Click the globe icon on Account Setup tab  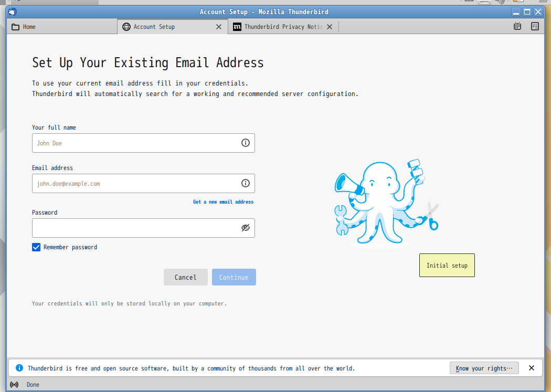tap(126, 27)
